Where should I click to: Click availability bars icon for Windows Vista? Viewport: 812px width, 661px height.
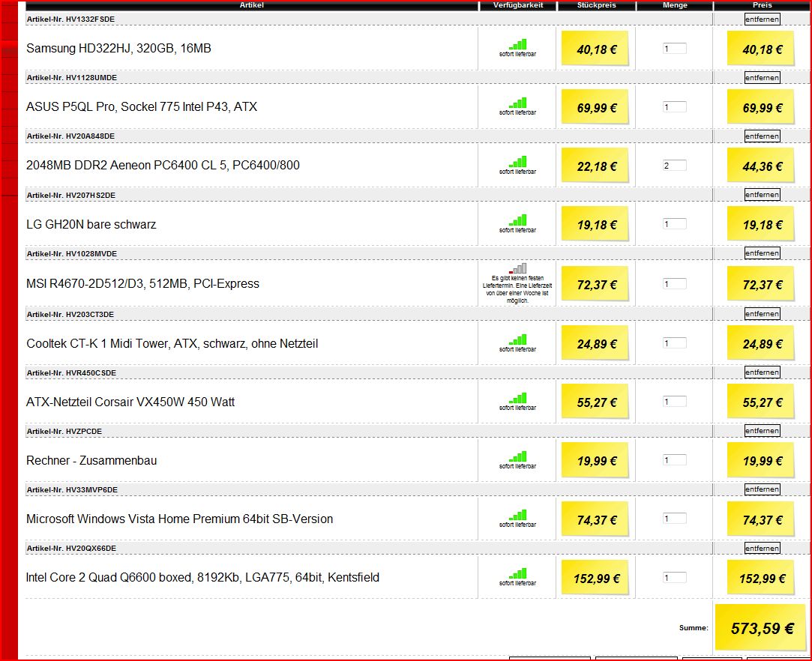coord(518,515)
